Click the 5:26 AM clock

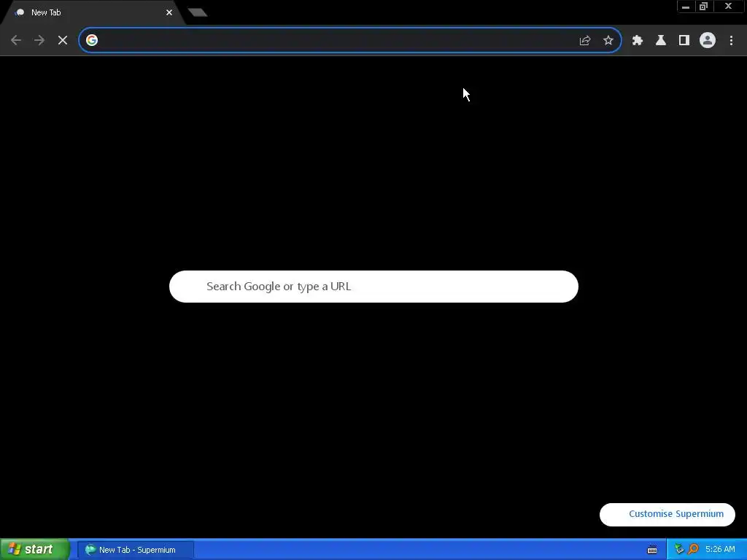720,550
